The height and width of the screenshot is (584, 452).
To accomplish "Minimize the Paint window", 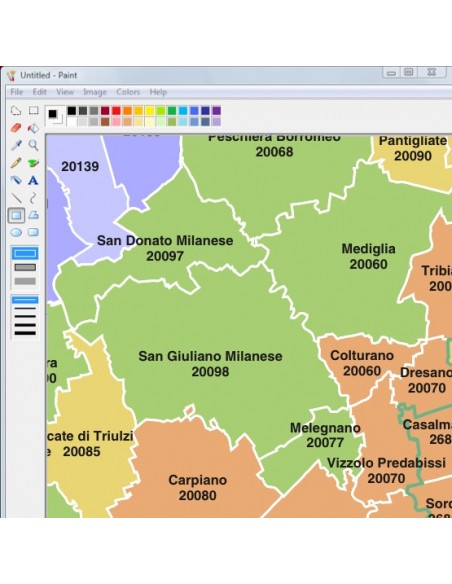I will 391,73.
